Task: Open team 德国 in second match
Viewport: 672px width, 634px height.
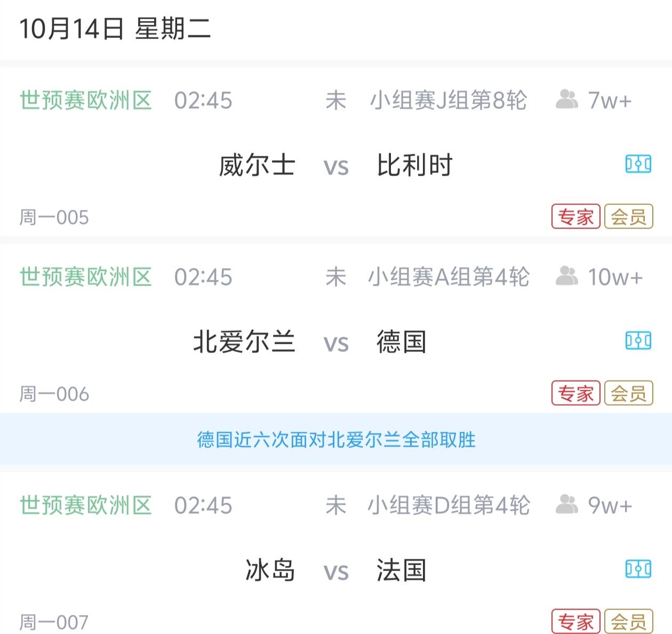Action: (x=401, y=342)
